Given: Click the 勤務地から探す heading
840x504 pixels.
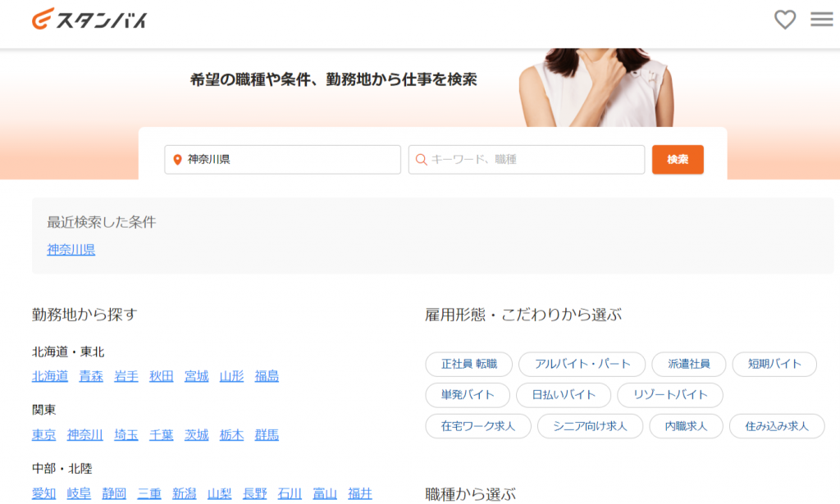Looking at the screenshot, I should tap(84, 315).
